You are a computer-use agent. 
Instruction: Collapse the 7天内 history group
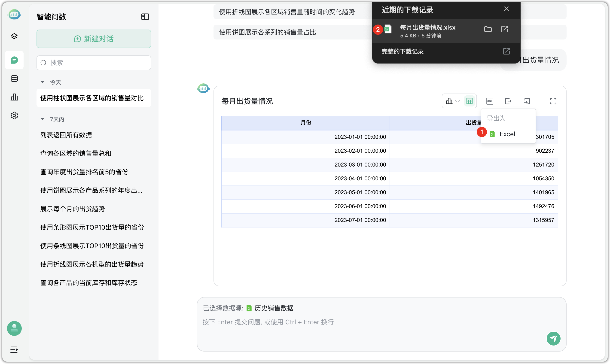(43, 119)
